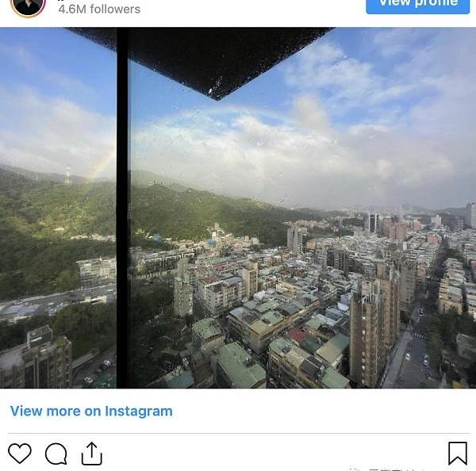
Task: Open comments via the speech bubble icon
Action: coord(56,454)
